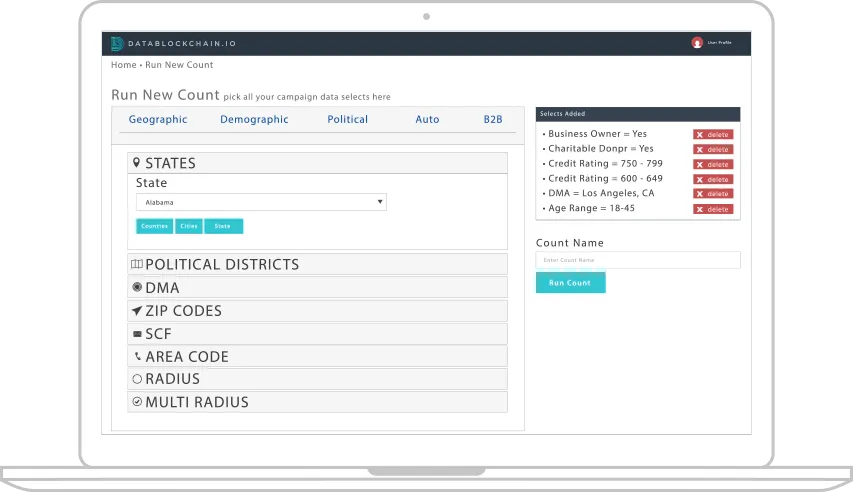Select the DMA radio dot icon
This screenshot has height=492, width=853.
coord(137,288)
